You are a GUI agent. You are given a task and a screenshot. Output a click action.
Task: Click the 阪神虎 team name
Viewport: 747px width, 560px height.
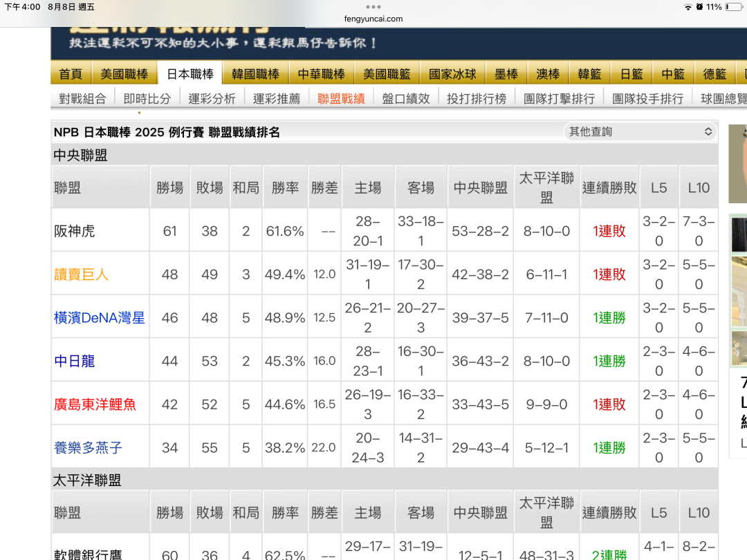click(74, 231)
